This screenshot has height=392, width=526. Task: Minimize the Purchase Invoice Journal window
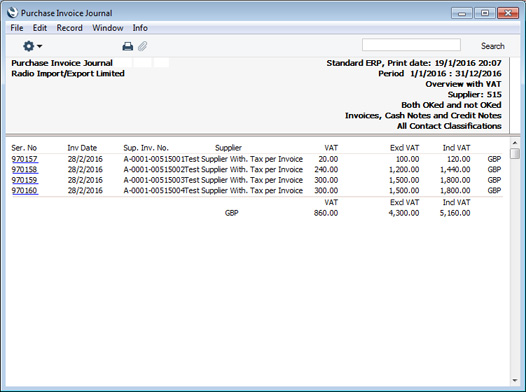point(462,13)
